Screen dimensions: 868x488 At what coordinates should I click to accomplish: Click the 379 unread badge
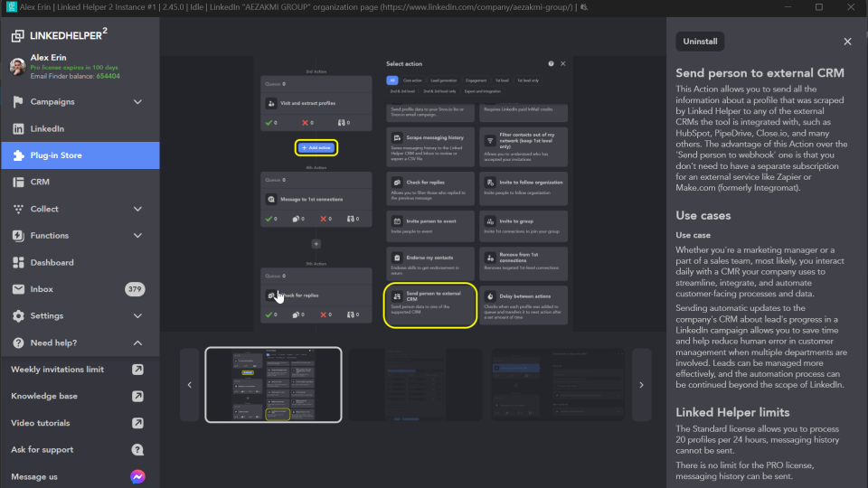pos(135,289)
